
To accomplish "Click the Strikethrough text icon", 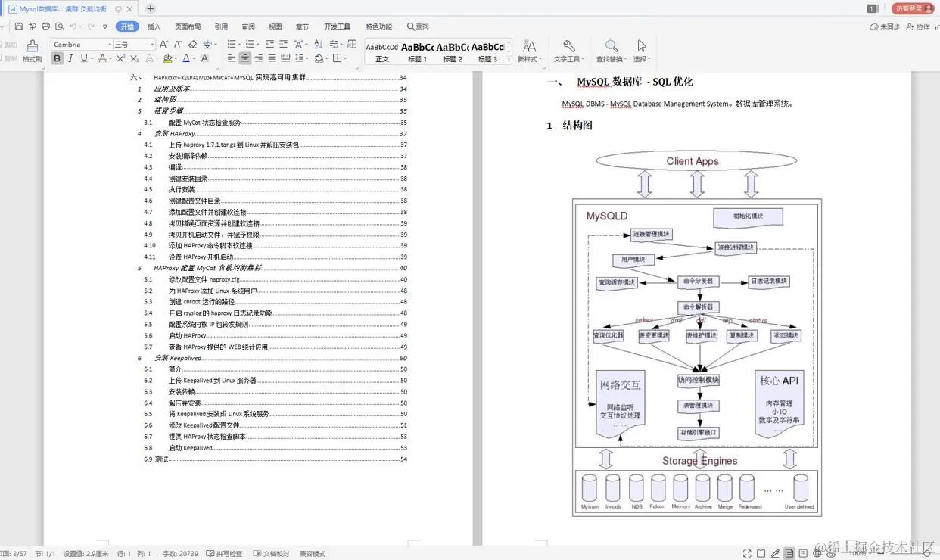I will (x=102, y=58).
